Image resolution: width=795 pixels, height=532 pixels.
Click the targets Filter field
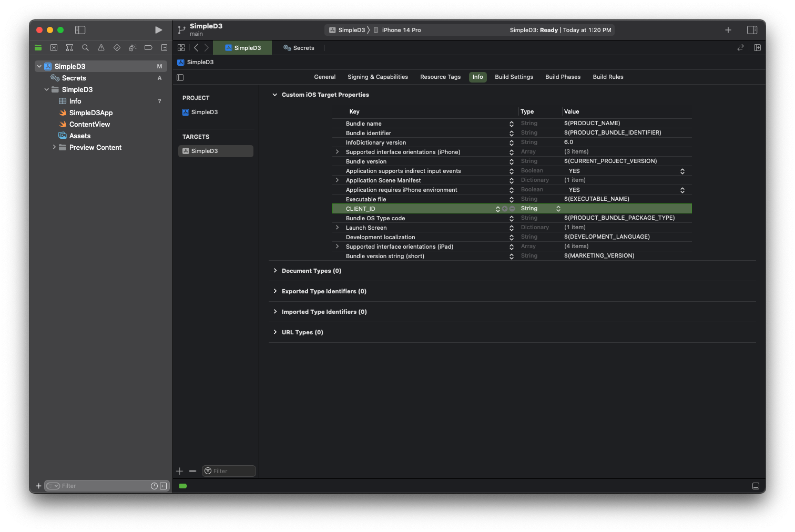(x=229, y=471)
